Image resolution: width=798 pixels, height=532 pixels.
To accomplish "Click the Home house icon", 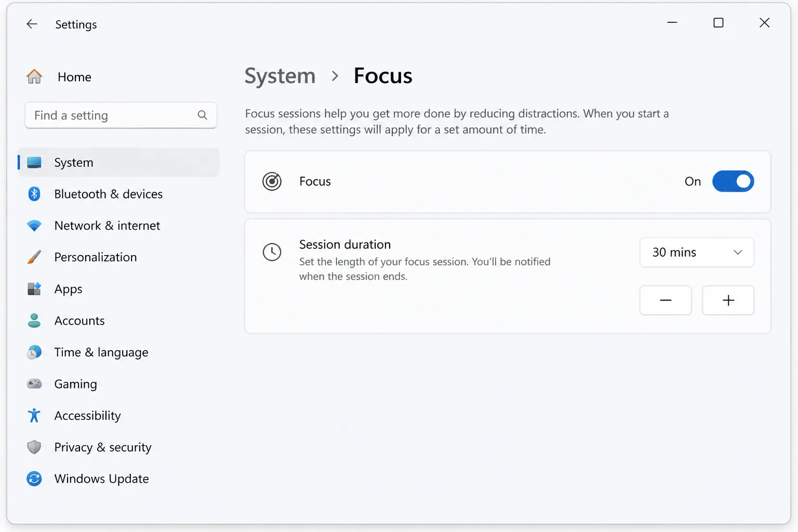I will pos(34,76).
